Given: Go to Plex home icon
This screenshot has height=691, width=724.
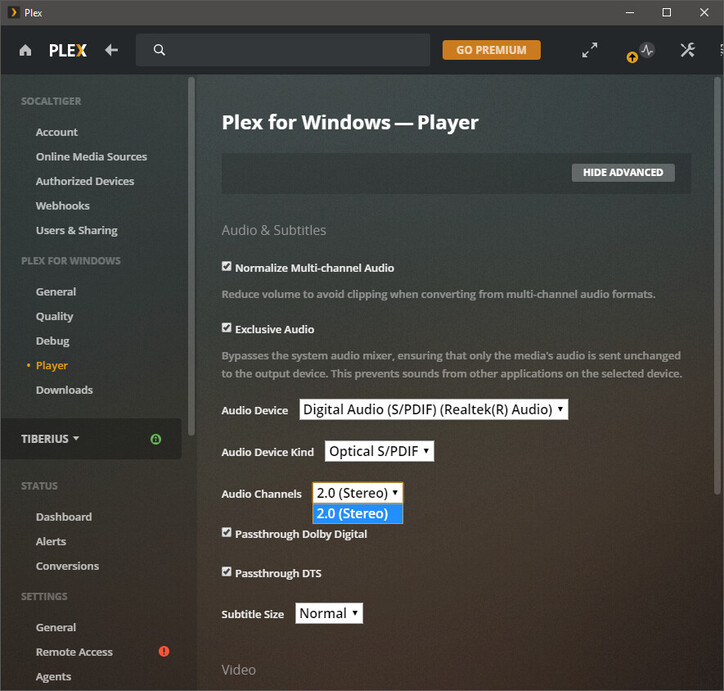Looking at the screenshot, I should point(25,50).
